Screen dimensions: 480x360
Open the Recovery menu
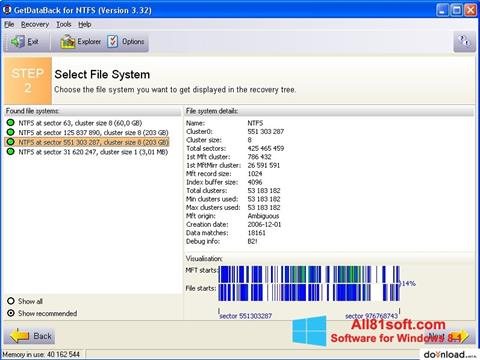tap(35, 24)
